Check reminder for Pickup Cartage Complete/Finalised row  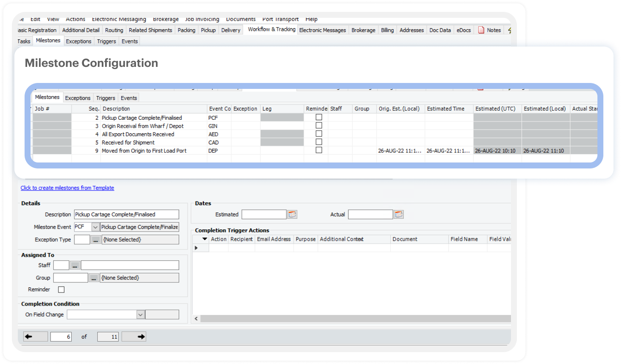click(x=319, y=118)
